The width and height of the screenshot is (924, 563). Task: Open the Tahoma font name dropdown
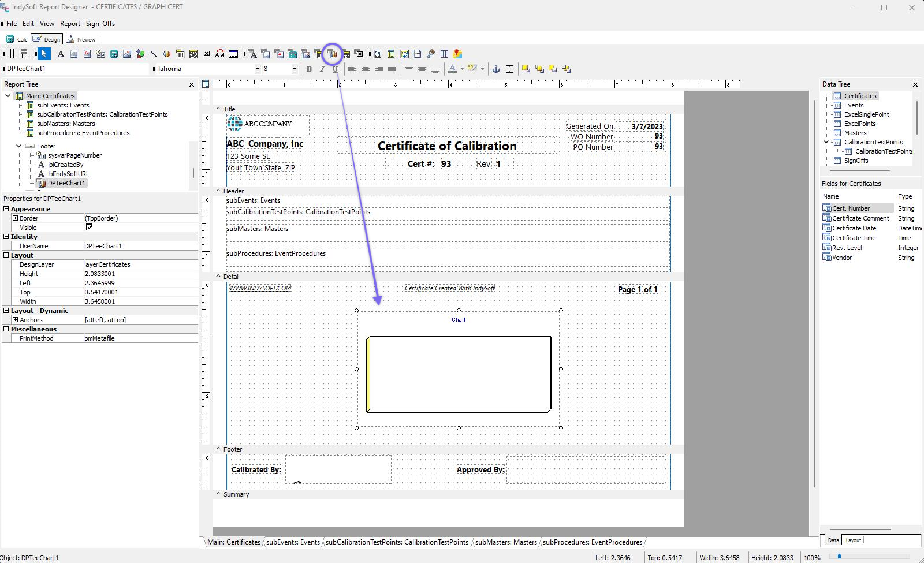[258, 69]
